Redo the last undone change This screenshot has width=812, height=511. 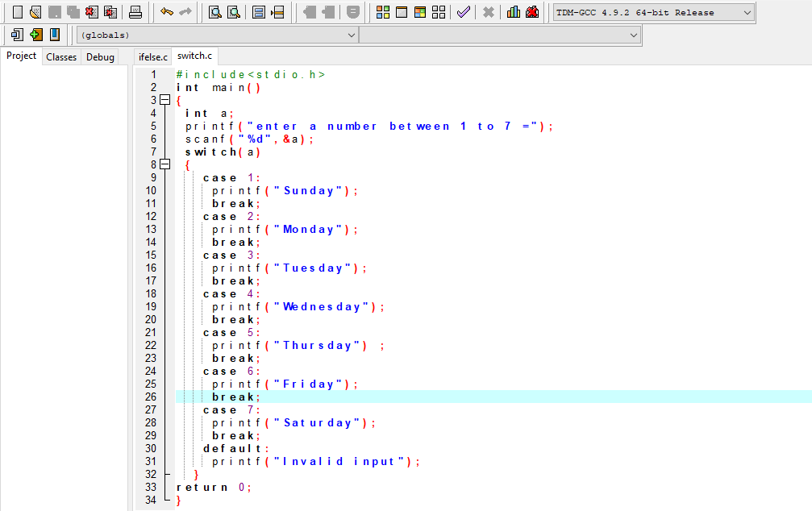(x=185, y=11)
